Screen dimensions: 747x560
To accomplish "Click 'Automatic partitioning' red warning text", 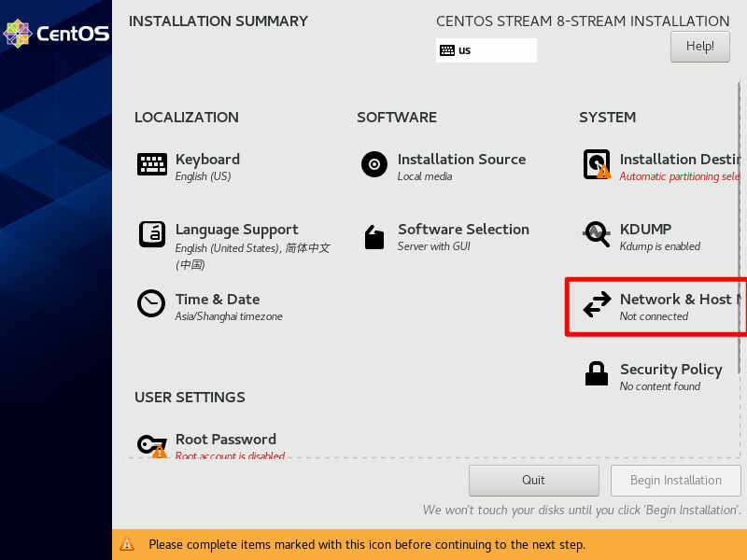I will (x=681, y=176).
